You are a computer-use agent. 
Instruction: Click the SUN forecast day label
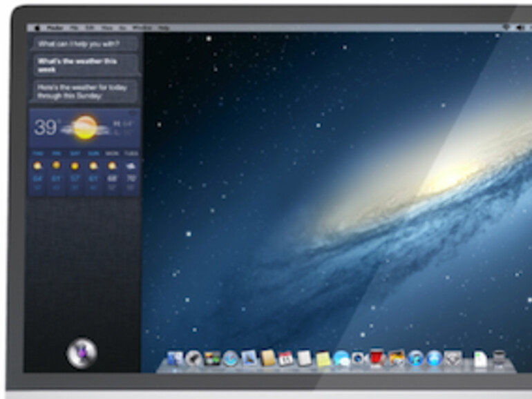coord(93,153)
